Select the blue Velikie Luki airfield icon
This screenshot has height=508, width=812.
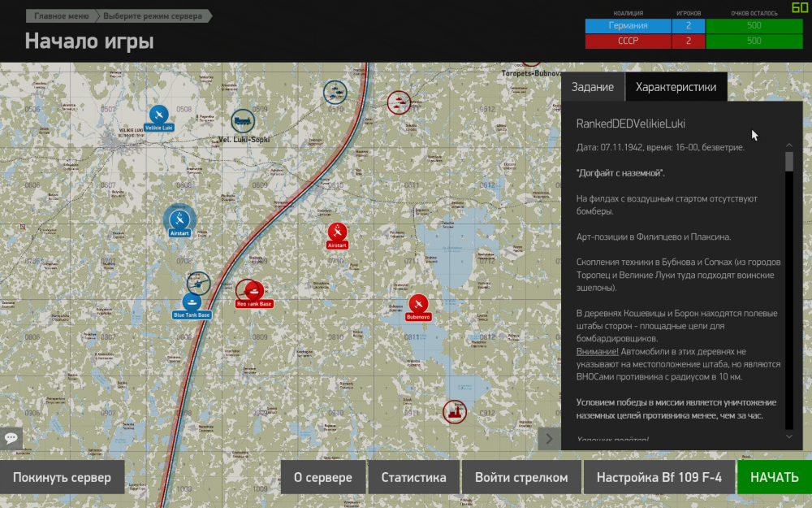(159, 114)
